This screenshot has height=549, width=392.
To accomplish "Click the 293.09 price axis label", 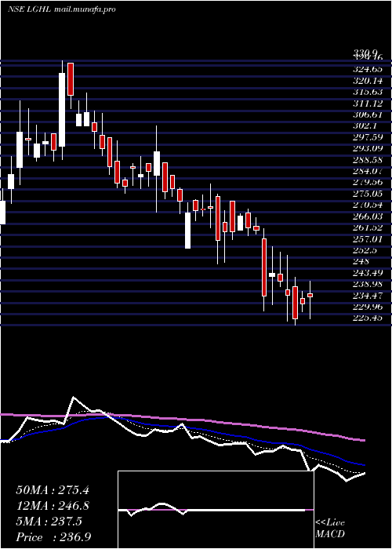I will [x=368, y=148].
